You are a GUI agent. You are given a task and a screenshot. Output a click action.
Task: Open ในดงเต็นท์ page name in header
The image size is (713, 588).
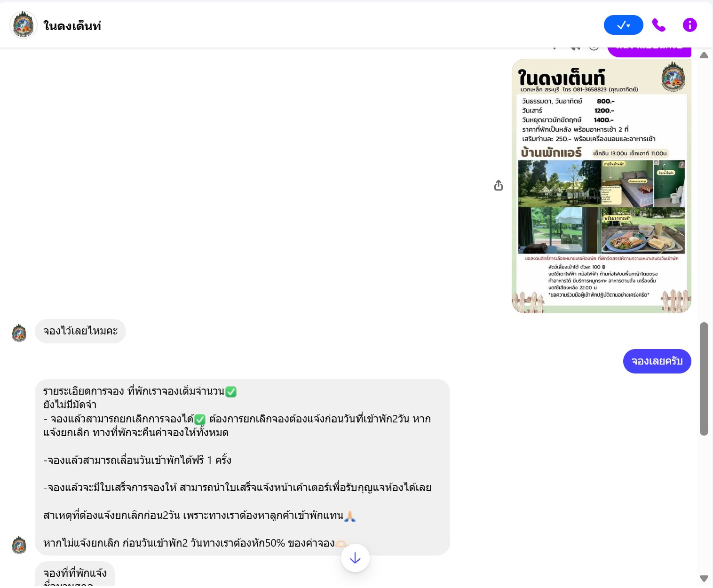72,26
